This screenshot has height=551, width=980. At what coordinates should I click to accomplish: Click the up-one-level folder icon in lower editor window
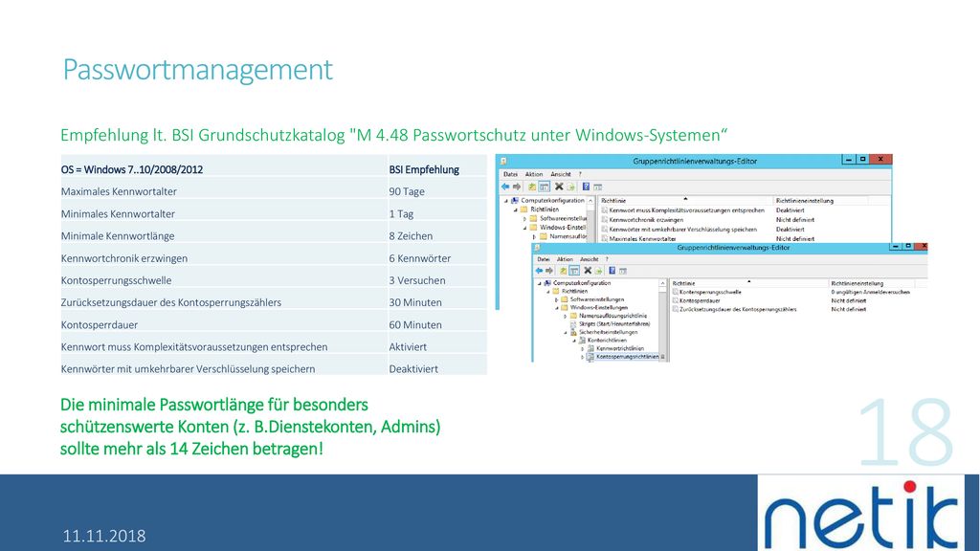563,271
